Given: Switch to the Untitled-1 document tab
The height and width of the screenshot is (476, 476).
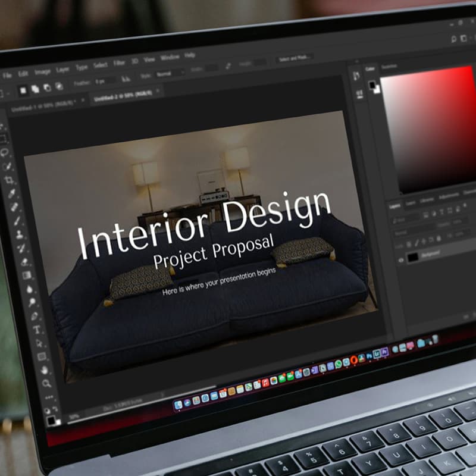Looking at the screenshot, I should pos(42,105).
